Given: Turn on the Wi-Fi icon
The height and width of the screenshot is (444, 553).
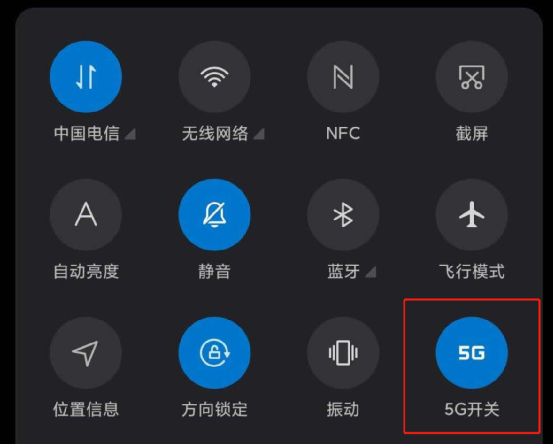Looking at the screenshot, I should (214, 77).
